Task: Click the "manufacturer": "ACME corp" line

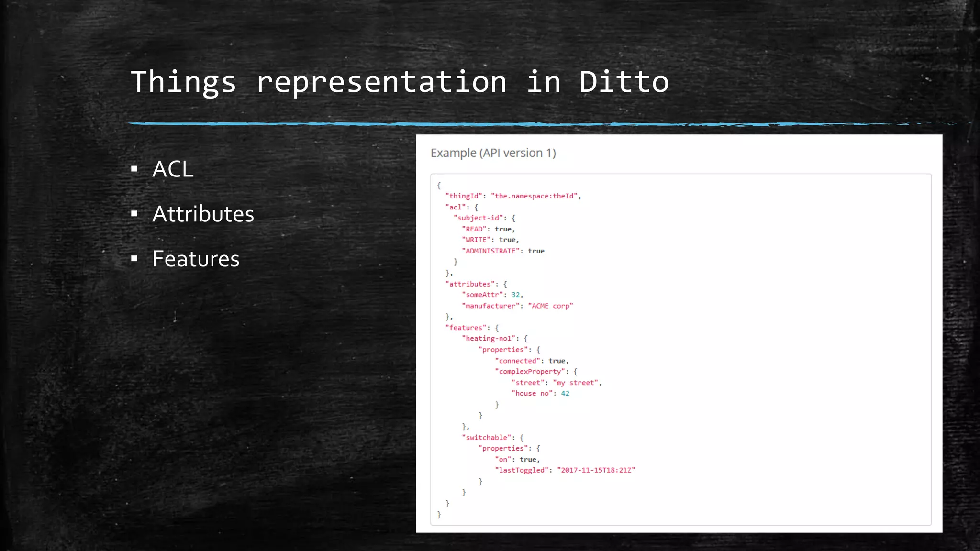Action: pos(517,306)
